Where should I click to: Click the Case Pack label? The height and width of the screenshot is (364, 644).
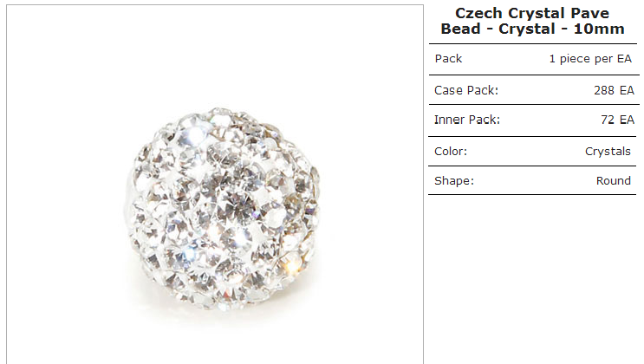466,90
